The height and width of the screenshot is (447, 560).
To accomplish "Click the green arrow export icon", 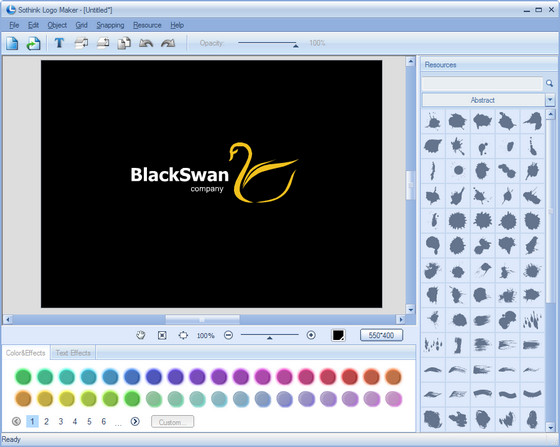I will pyautogui.click(x=33, y=43).
